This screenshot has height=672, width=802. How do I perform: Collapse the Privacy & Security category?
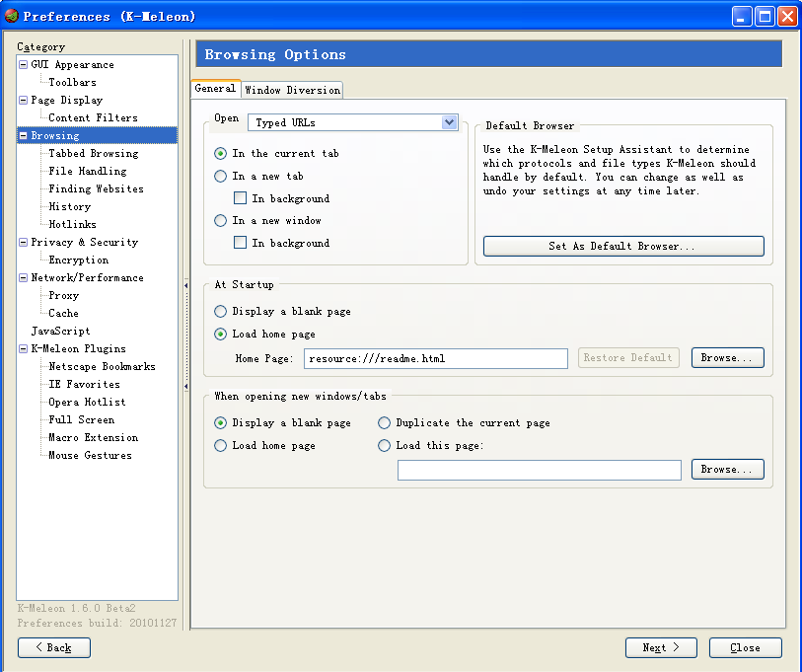coord(24,243)
